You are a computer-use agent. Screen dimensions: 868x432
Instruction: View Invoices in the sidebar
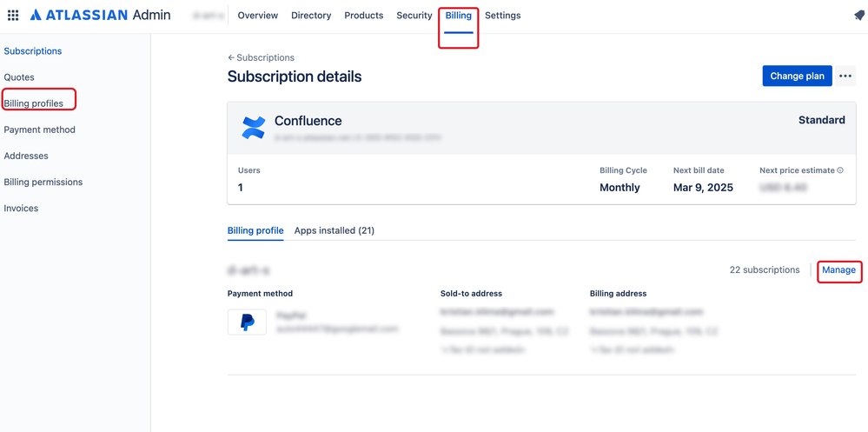[21, 209]
